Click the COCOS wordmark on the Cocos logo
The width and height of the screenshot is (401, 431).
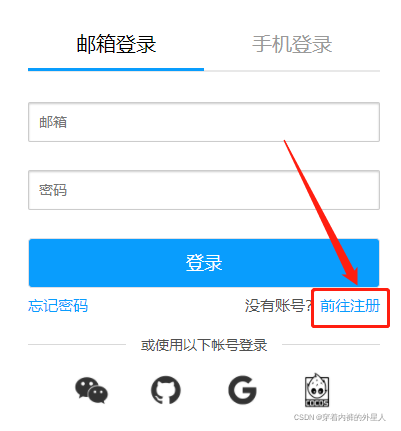(x=317, y=403)
